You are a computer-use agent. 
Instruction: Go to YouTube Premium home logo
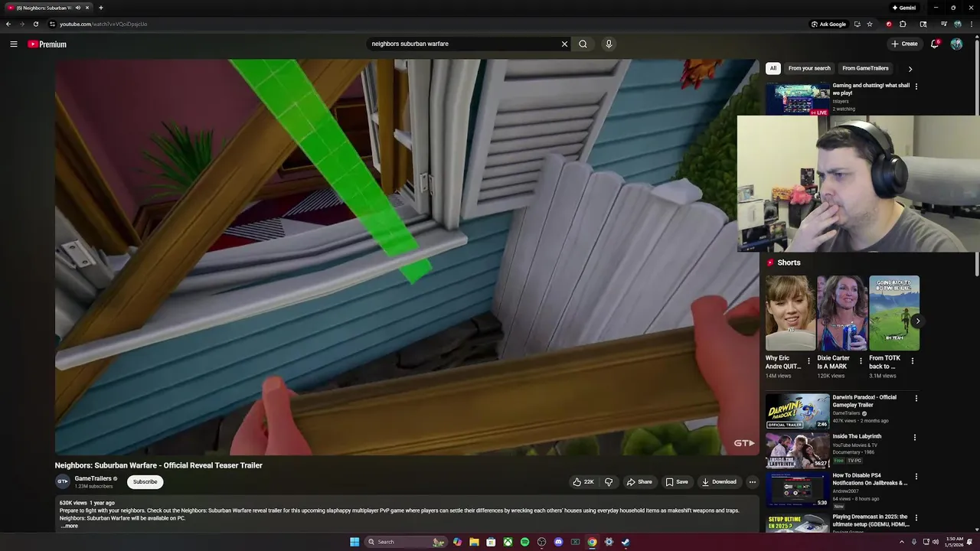click(x=47, y=44)
